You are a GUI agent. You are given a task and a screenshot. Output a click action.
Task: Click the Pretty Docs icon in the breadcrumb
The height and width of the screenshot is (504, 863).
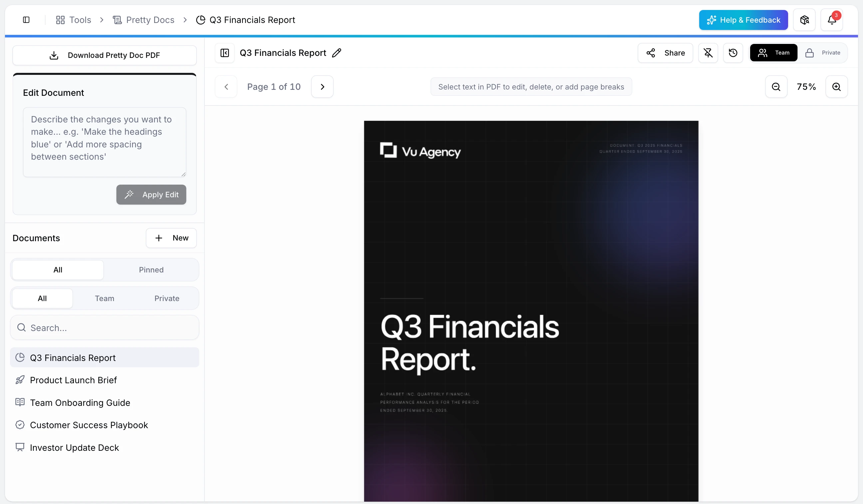coord(117,20)
